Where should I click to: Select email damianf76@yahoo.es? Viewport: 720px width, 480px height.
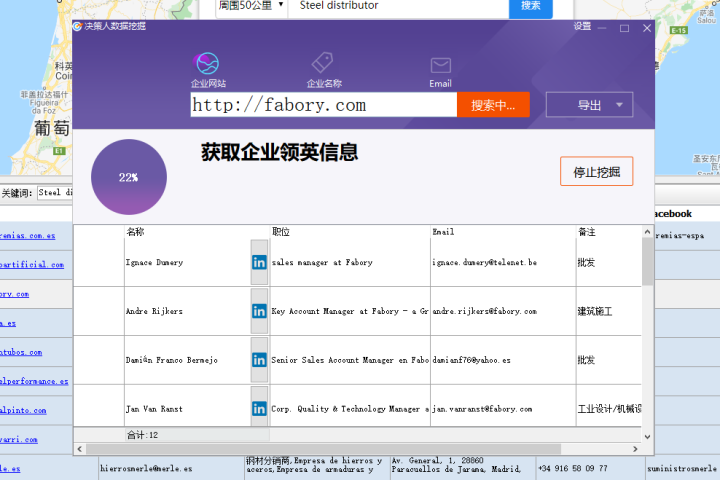[x=471, y=360]
